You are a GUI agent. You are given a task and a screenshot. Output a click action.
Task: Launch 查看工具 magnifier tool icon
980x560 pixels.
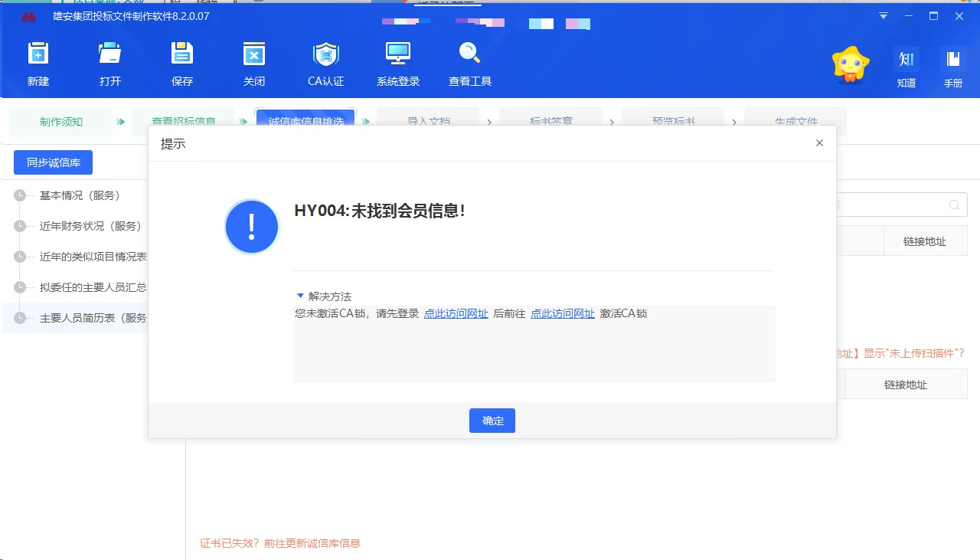[x=469, y=61]
